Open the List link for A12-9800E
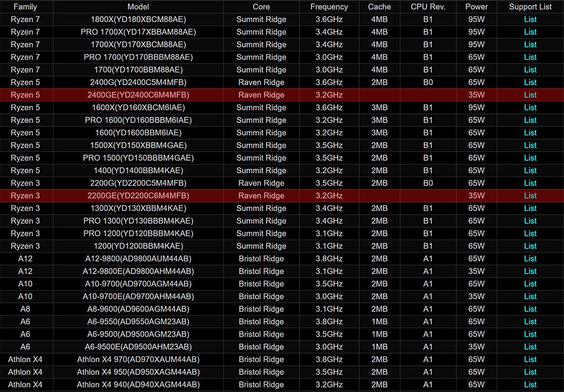The width and height of the screenshot is (564, 392). [530, 271]
